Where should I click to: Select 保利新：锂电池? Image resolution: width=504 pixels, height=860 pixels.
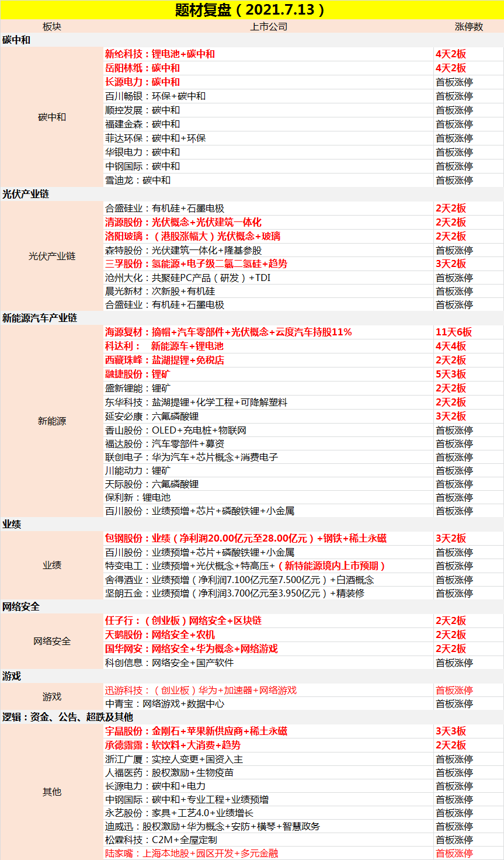pyautogui.click(x=138, y=497)
